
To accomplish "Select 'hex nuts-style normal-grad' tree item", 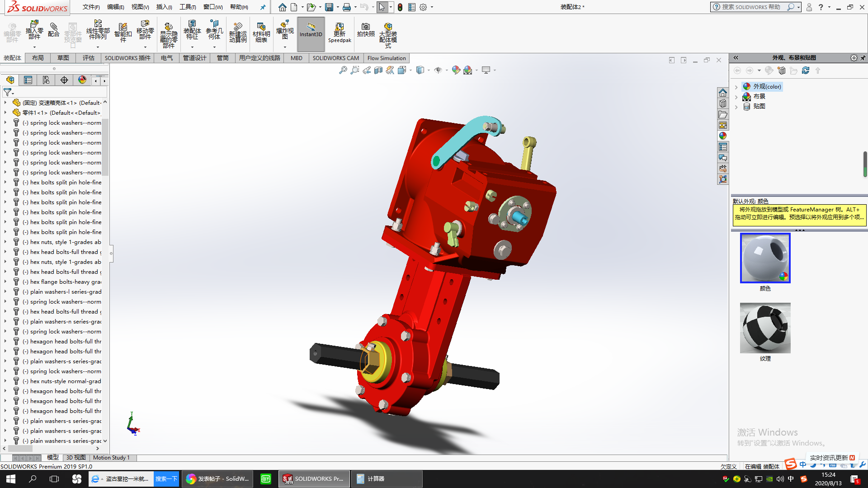I will tap(66, 381).
